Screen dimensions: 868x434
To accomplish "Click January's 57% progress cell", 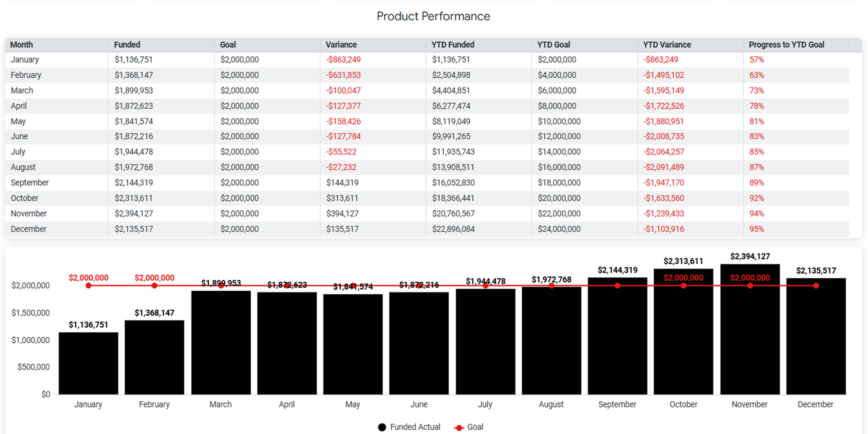I will point(757,60).
